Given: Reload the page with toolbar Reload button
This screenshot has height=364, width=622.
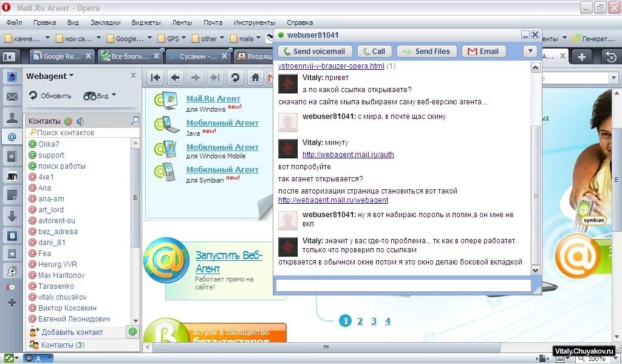Looking at the screenshot, I should (x=235, y=78).
